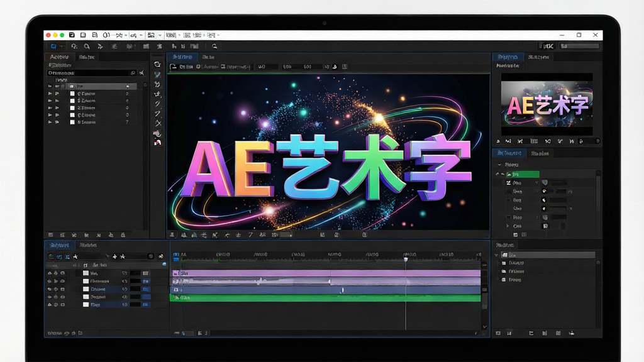Click color icon on first effect property row
This screenshot has height=362, width=644.
545,183
